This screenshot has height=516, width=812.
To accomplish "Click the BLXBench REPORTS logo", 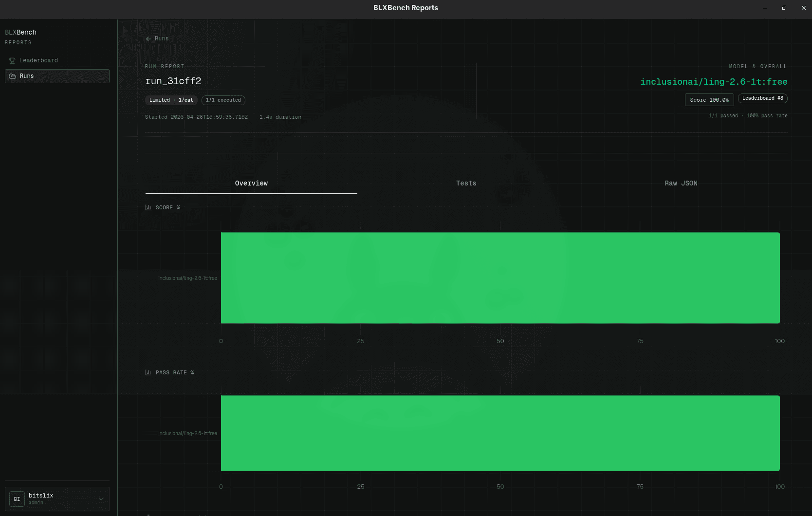I will tap(20, 37).
